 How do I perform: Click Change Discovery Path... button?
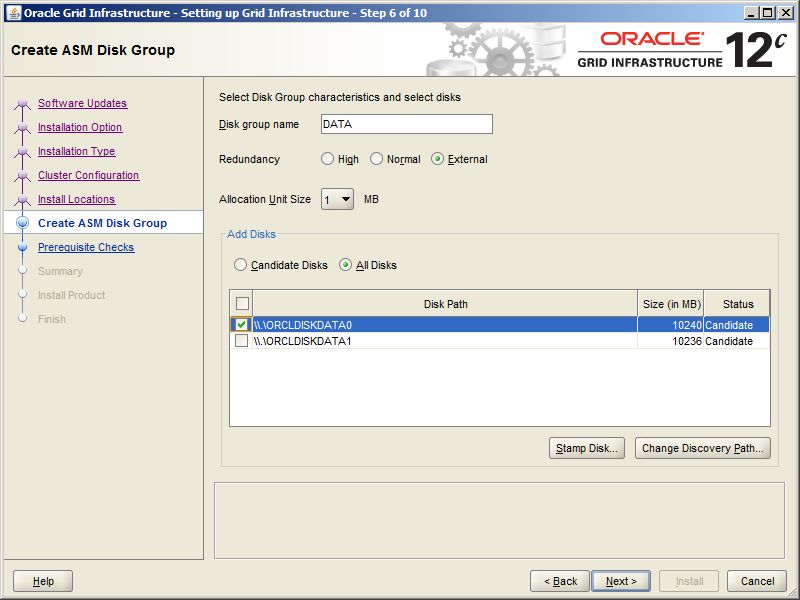[703, 448]
